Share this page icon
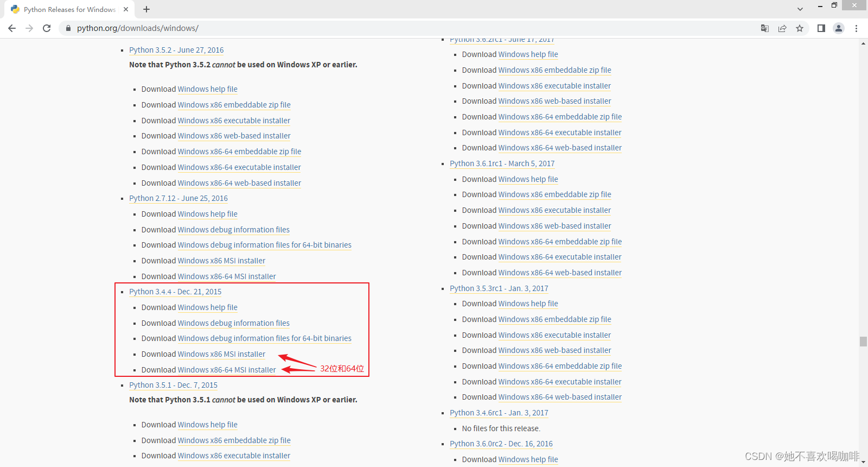Screen dimensions: 868x467 782,28
